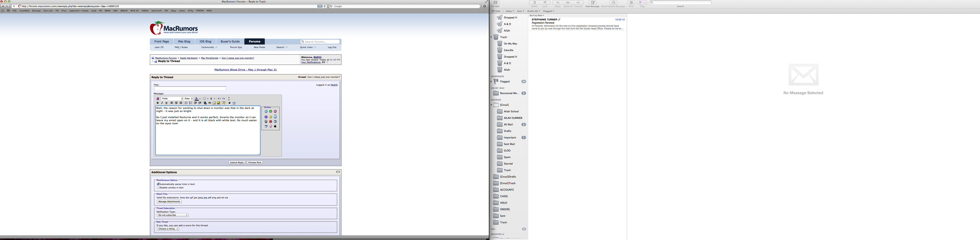
Task: Toggle 'Automatically parse links in text' checkbox
Action: click(x=158, y=184)
